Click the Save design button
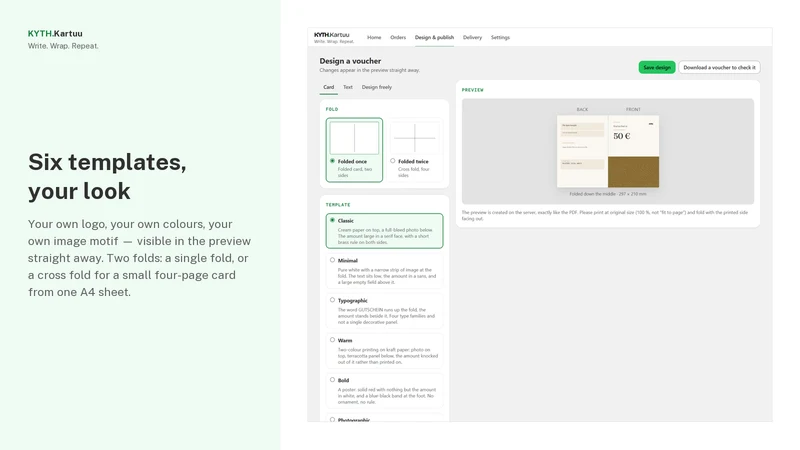The width and height of the screenshot is (800, 450). click(657, 67)
